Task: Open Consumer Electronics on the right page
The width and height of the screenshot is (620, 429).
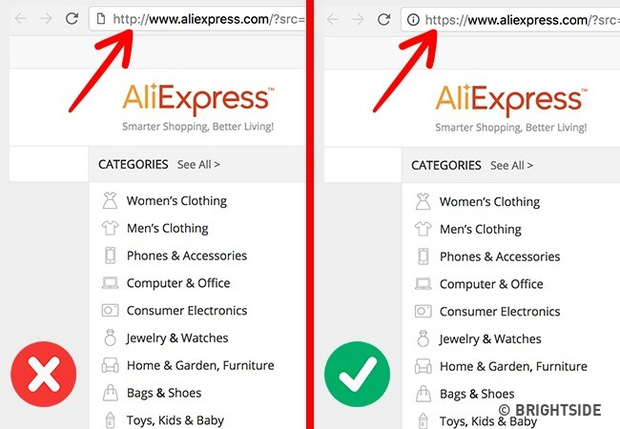Action: (500, 312)
